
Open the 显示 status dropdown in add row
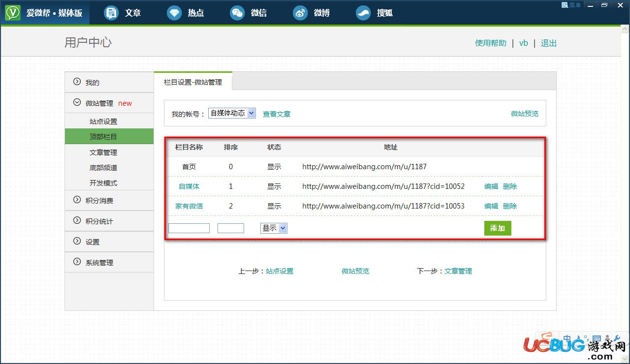coord(274,228)
